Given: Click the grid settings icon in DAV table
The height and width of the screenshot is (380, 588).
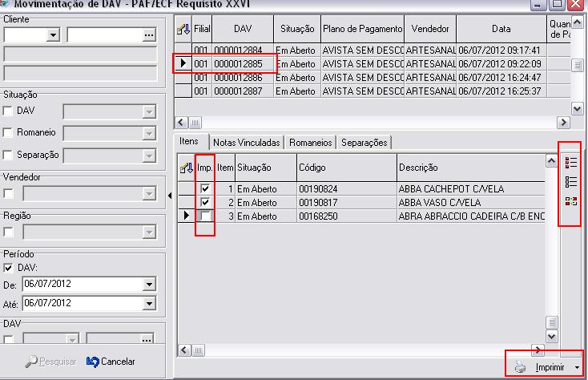Looking at the screenshot, I should point(183,29).
